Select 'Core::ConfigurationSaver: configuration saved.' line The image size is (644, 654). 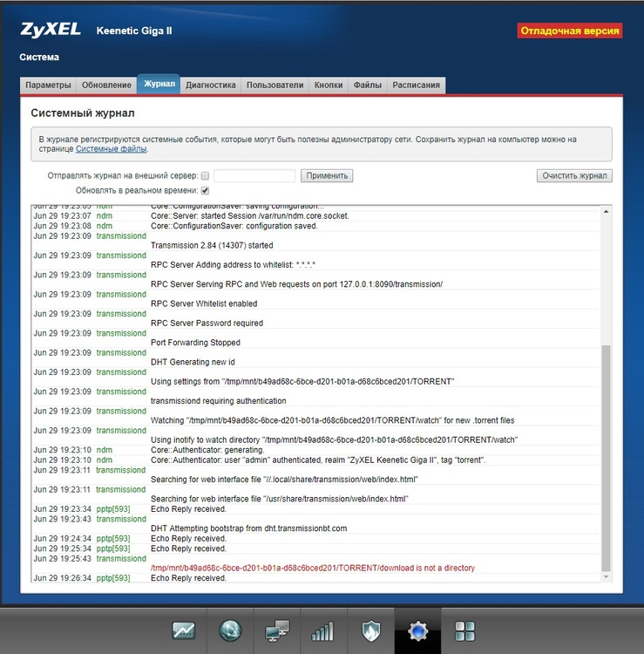pos(234,226)
